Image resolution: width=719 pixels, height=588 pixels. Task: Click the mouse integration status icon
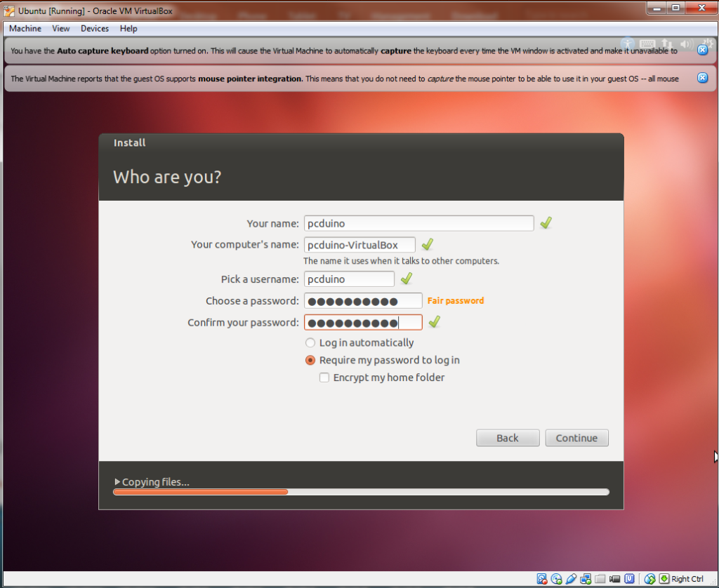(x=649, y=579)
